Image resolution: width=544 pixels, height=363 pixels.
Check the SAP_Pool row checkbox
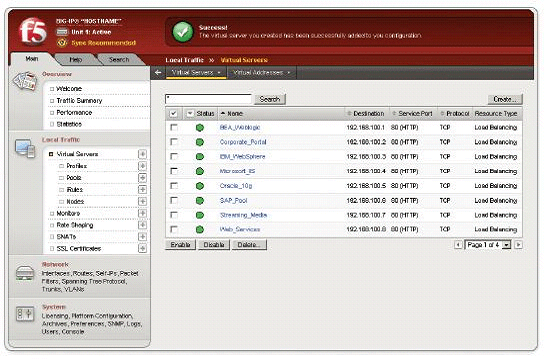pyautogui.click(x=174, y=200)
